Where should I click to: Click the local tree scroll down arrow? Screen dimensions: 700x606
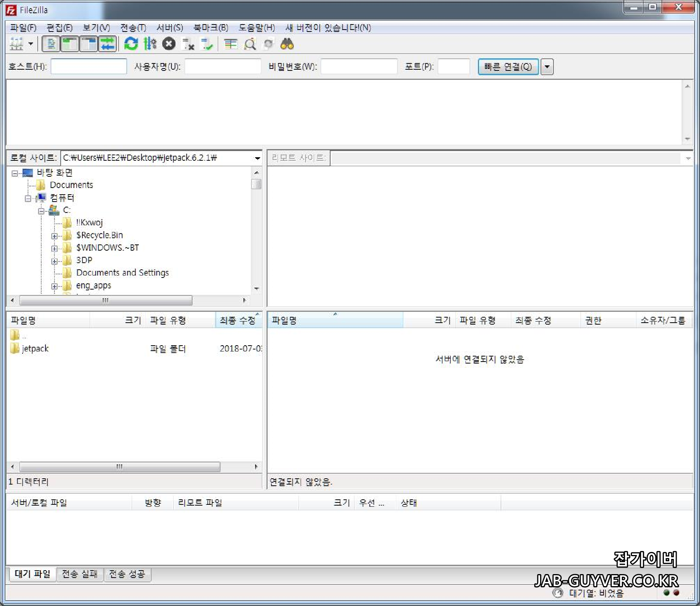pos(257,289)
